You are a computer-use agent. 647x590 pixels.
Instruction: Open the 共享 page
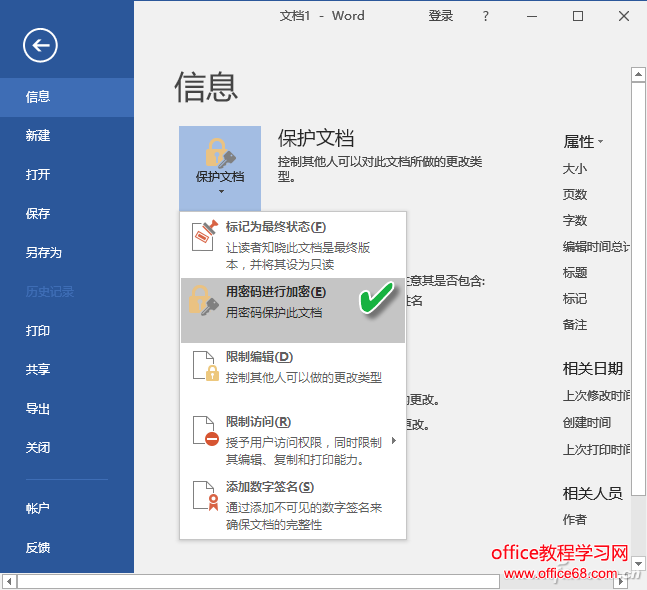tap(67, 369)
